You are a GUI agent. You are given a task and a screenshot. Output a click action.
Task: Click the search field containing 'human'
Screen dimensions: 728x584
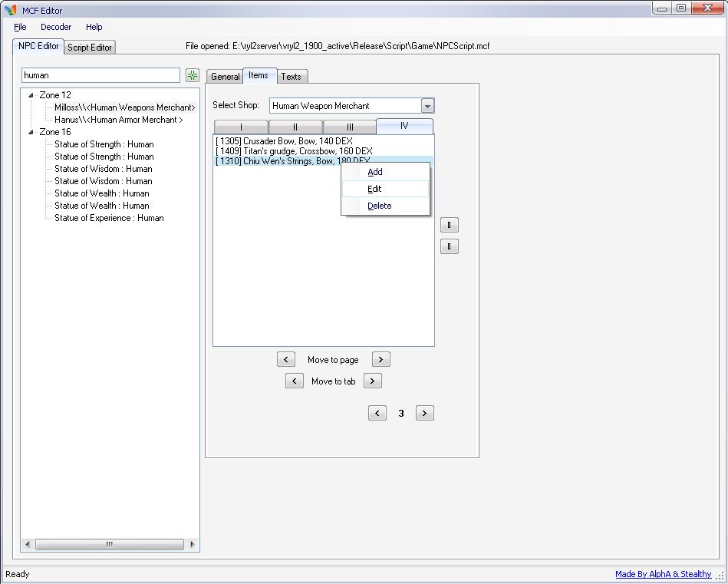100,75
